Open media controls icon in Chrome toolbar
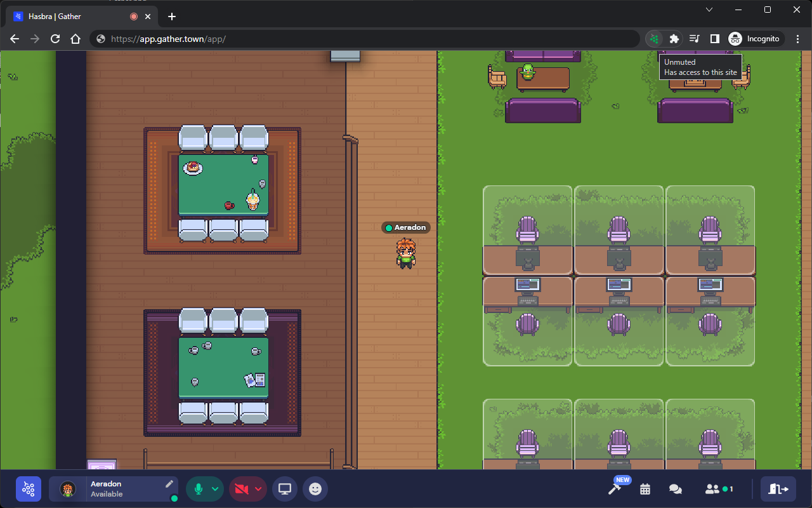 pyautogui.click(x=695, y=39)
